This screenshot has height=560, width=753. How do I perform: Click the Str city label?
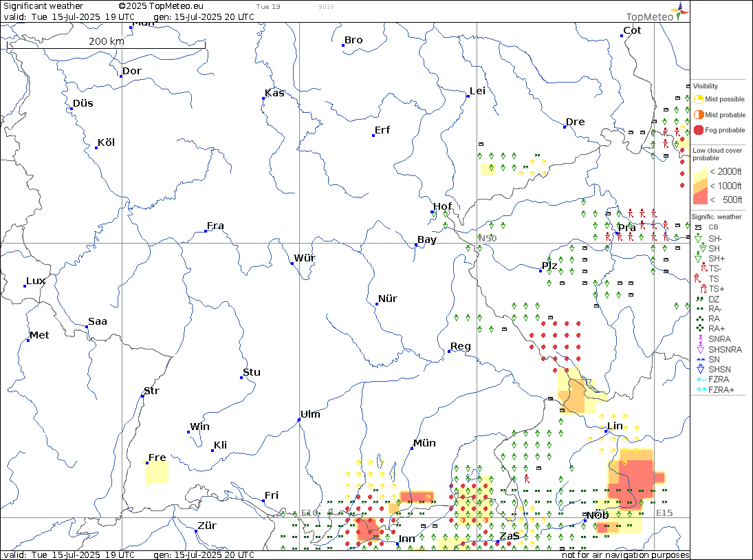[151, 391]
